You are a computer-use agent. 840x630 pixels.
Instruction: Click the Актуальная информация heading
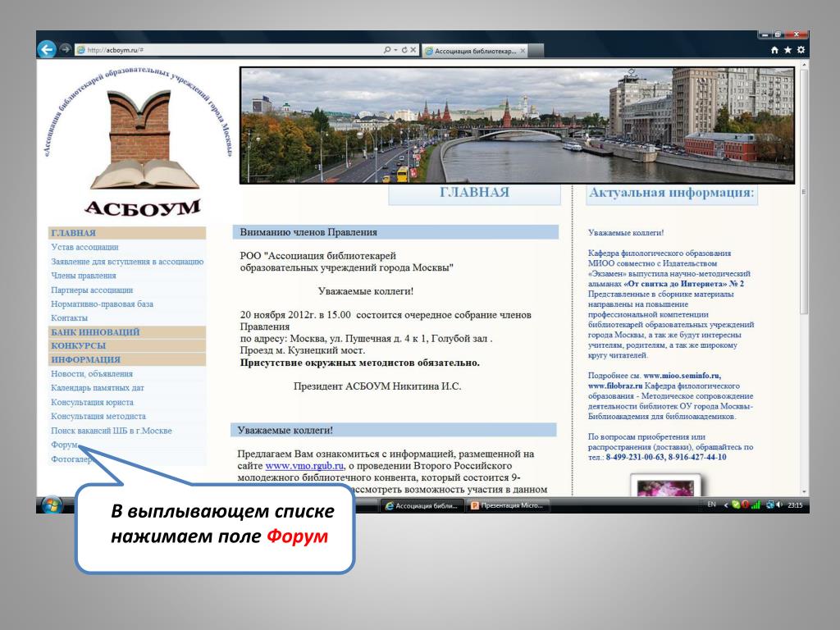[x=671, y=193]
